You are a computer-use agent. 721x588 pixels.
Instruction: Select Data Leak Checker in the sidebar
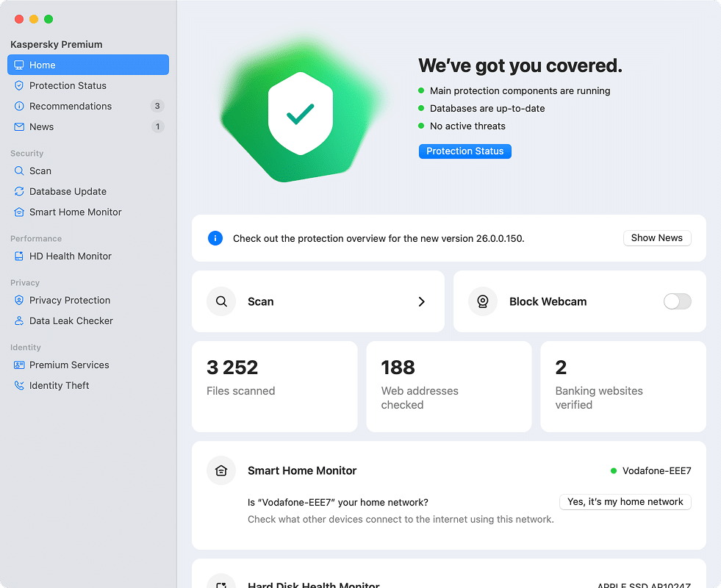[88, 321]
